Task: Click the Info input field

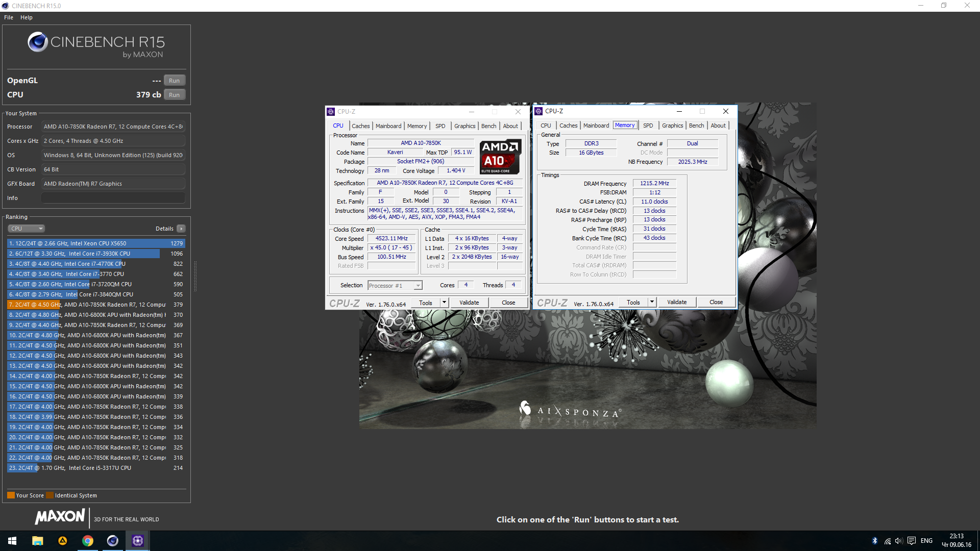Action: [x=113, y=198]
